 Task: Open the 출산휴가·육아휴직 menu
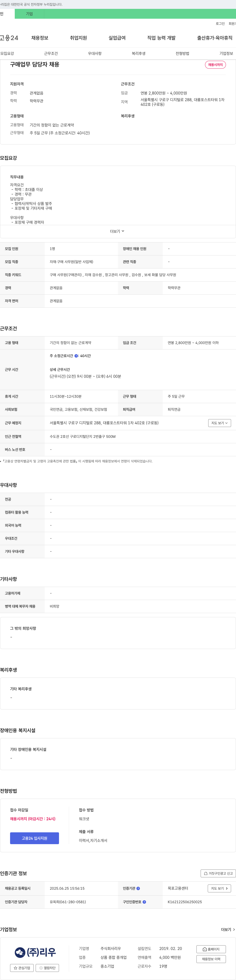coord(215,38)
